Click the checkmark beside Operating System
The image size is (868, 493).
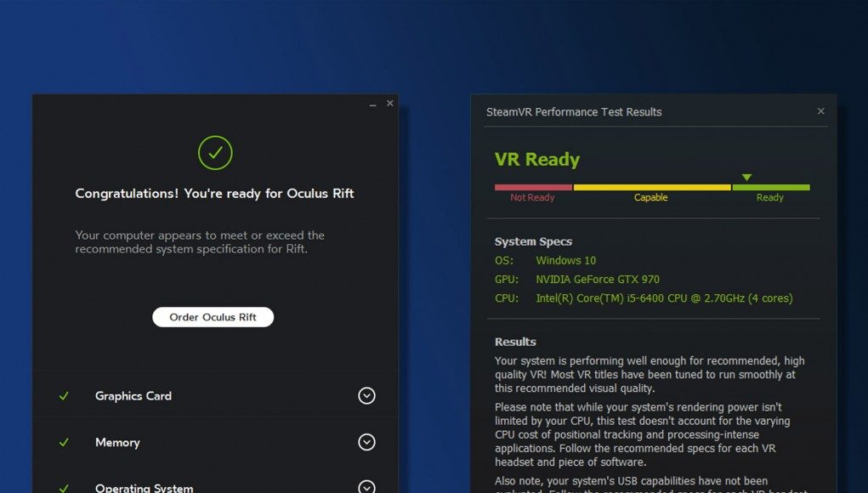point(64,488)
